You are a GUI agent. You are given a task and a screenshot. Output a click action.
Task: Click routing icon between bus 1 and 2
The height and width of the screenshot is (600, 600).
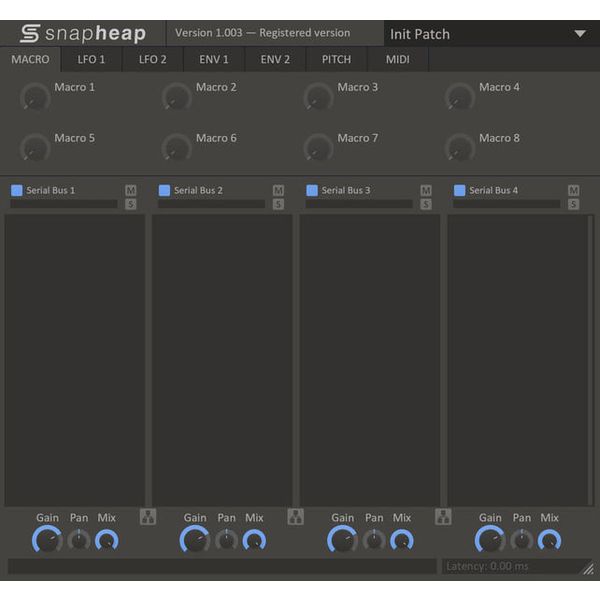tap(148, 517)
